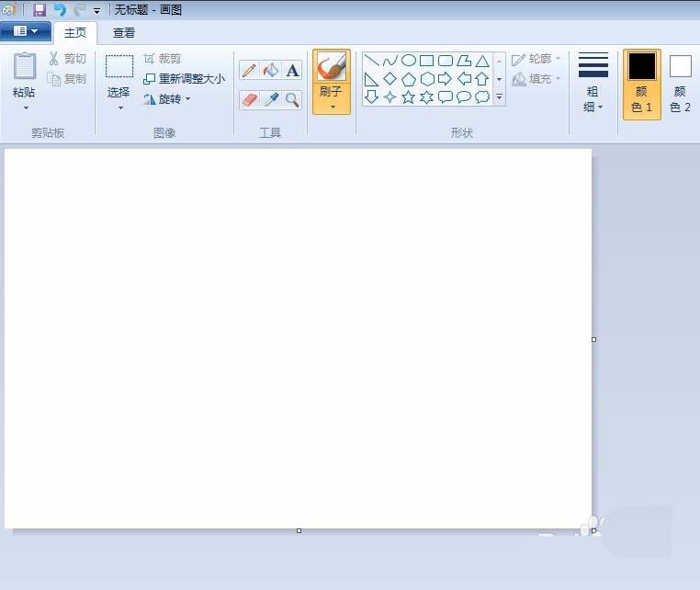Click the Save icon in title bar
This screenshot has height=590, width=700.
40,10
